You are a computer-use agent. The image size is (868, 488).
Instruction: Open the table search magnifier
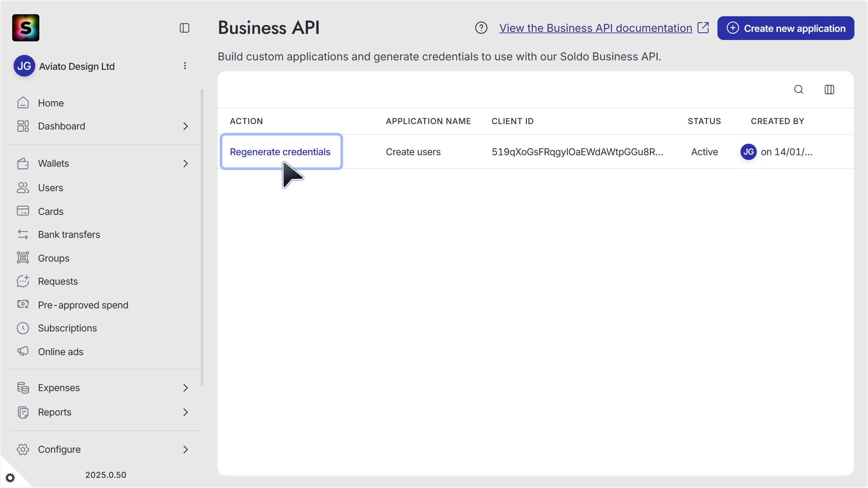[x=799, y=89]
